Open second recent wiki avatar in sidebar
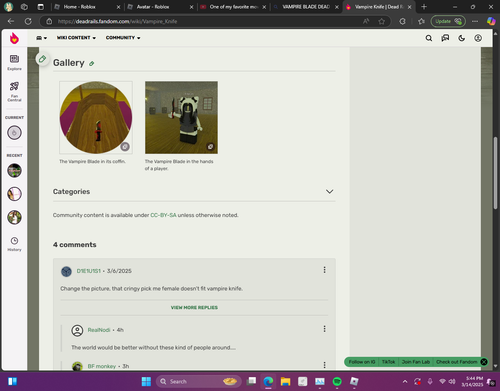The image size is (500, 391). [x=14, y=194]
